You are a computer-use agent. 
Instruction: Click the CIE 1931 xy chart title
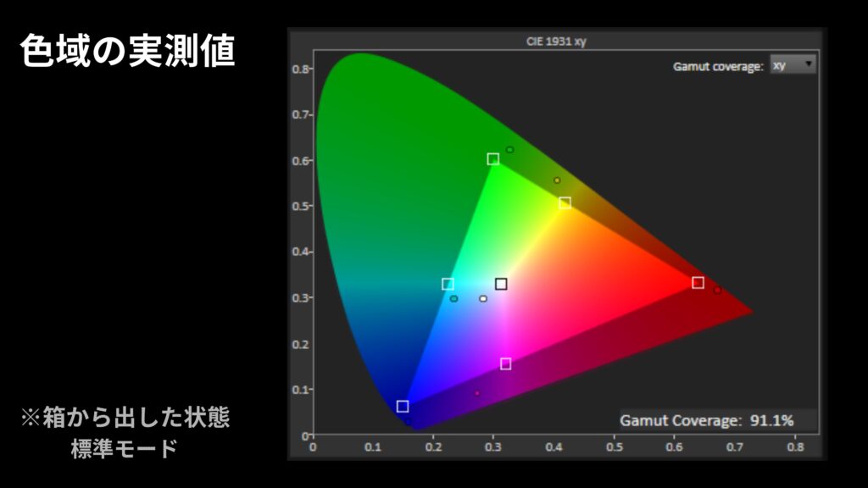tap(556, 42)
